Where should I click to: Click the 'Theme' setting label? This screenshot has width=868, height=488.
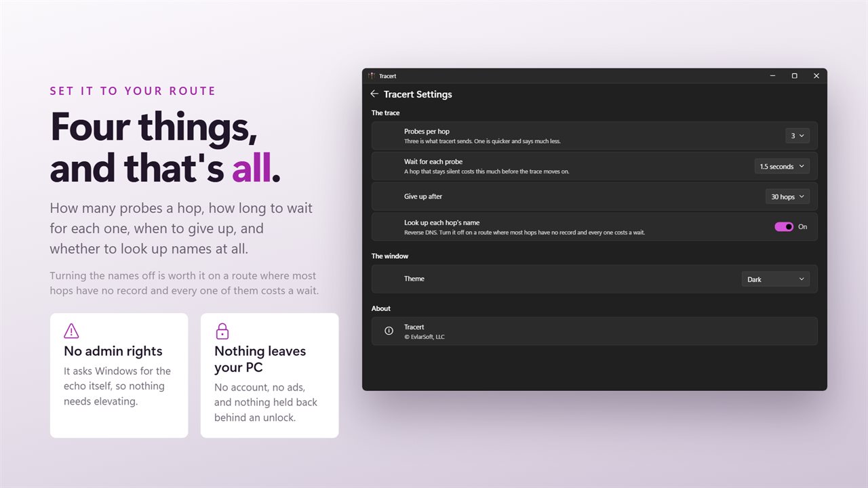414,279
